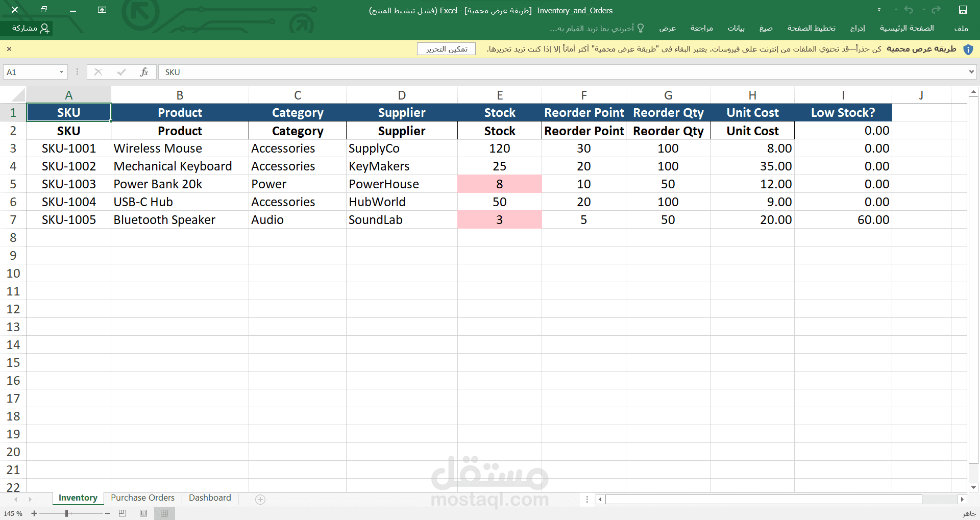Viewport: 980px width, 520px height.
Task: Open the Name Box dropdown arrow
Action: 61,72
